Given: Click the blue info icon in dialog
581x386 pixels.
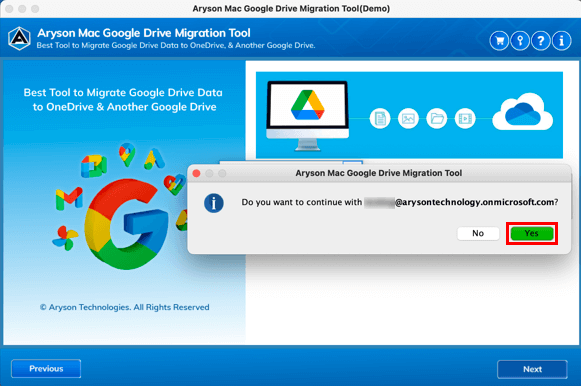Looking at the screenshot, I should coord(213,203).
